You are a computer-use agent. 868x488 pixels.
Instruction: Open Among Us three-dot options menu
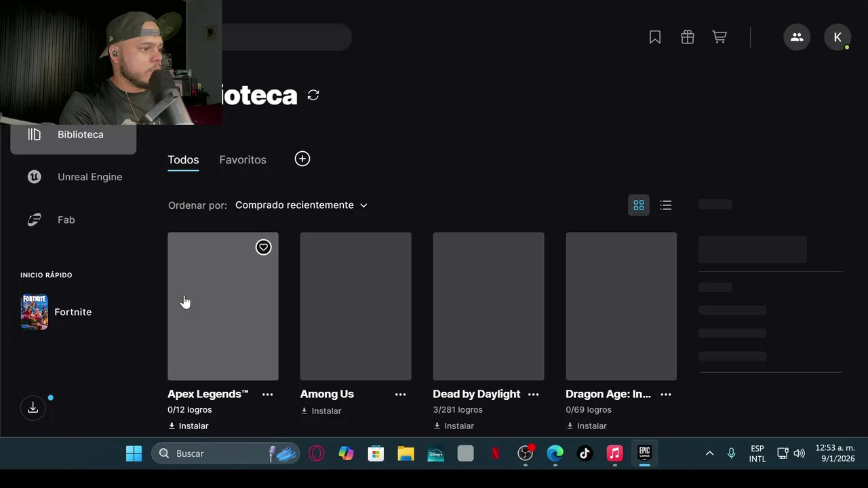[401, 394]
